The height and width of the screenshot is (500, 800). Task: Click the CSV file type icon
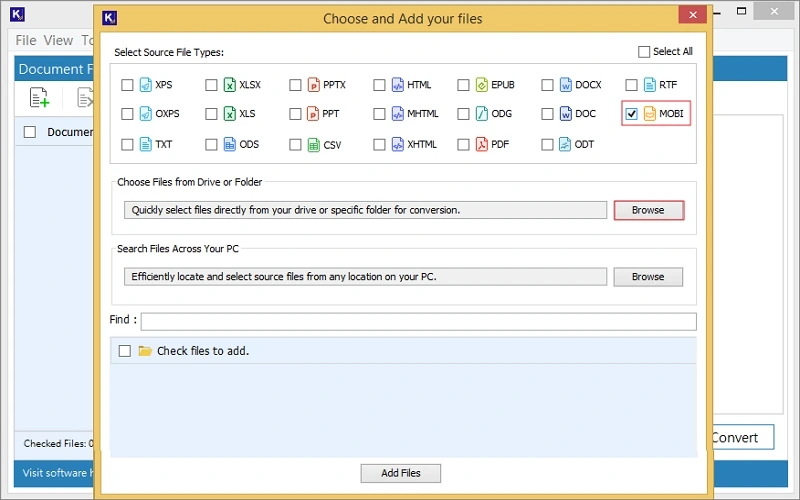[313, 145]
